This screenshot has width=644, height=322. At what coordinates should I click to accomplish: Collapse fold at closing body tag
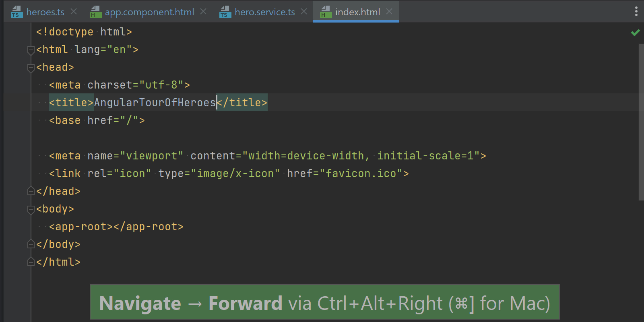tap(31, 244)
